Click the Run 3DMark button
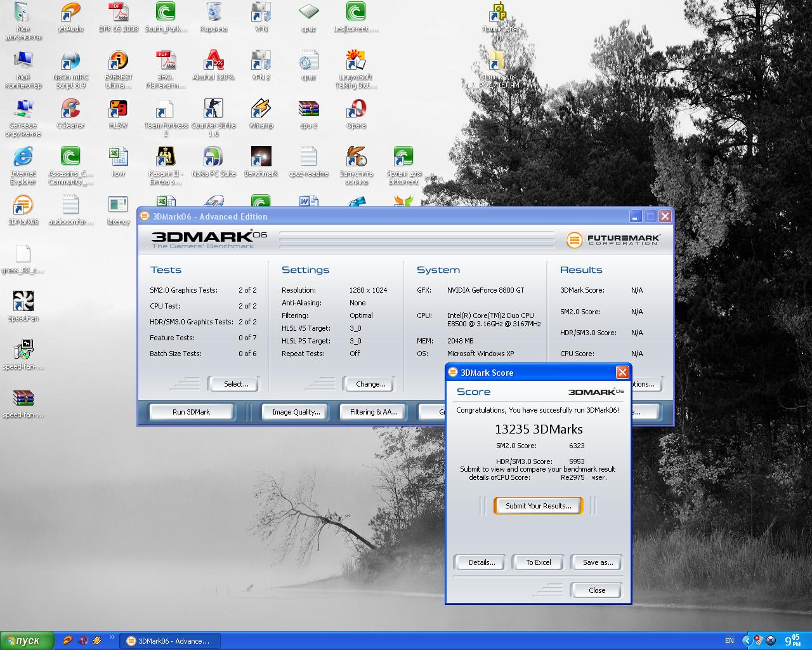Image resolution: width=812 pixels, height=650 pixels. (191, 412)
